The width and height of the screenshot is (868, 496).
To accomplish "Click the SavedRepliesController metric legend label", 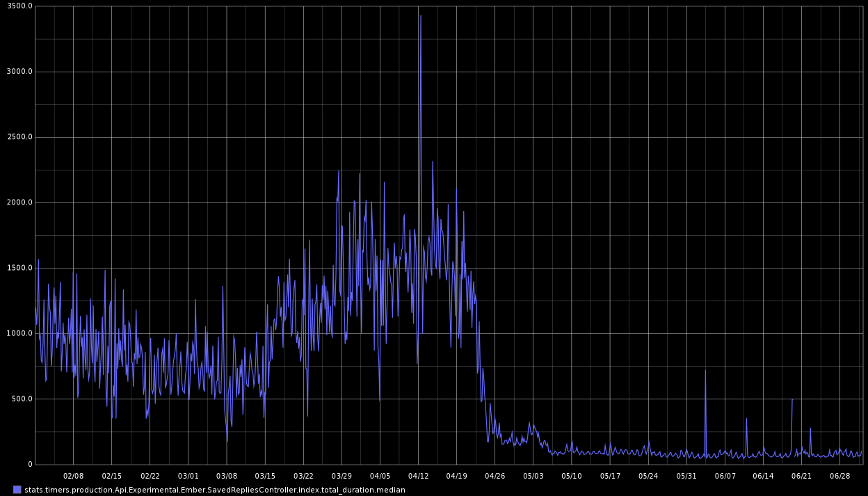I will tap(214, 490).
